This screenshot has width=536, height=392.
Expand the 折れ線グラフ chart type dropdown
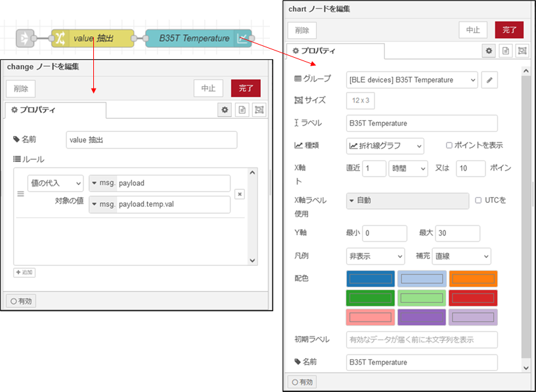pos(385,145)
